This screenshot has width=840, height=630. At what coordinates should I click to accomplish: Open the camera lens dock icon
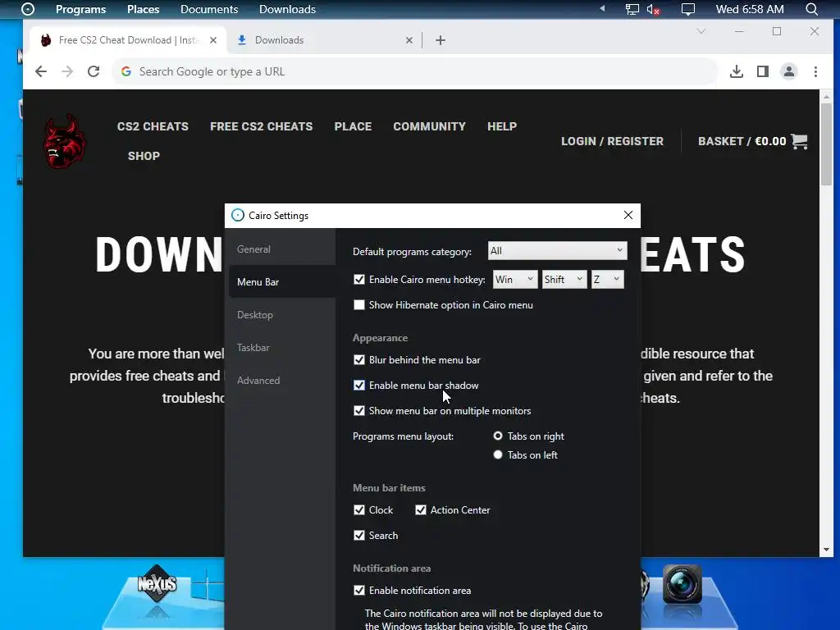682,584
